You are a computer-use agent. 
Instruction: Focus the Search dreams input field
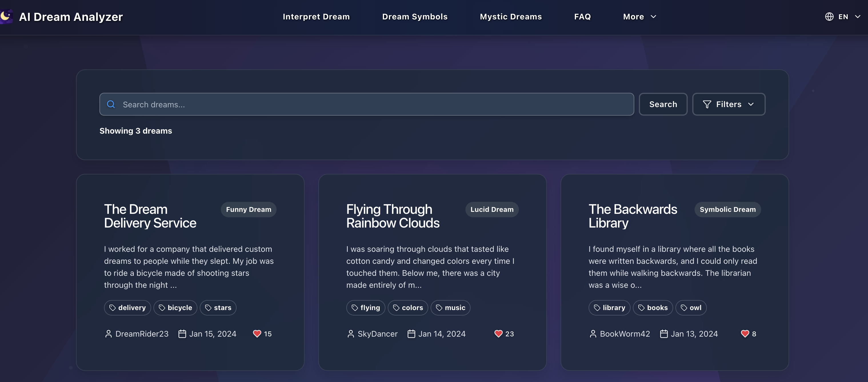point(367,104)
